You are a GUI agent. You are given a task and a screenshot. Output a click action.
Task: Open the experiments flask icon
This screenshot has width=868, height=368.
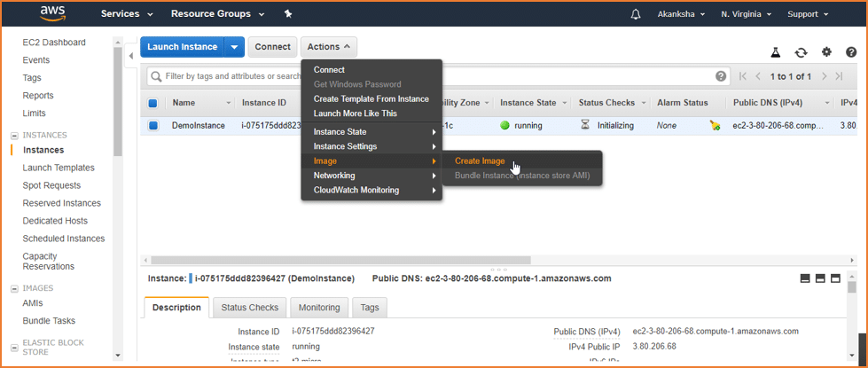[776, 52]
